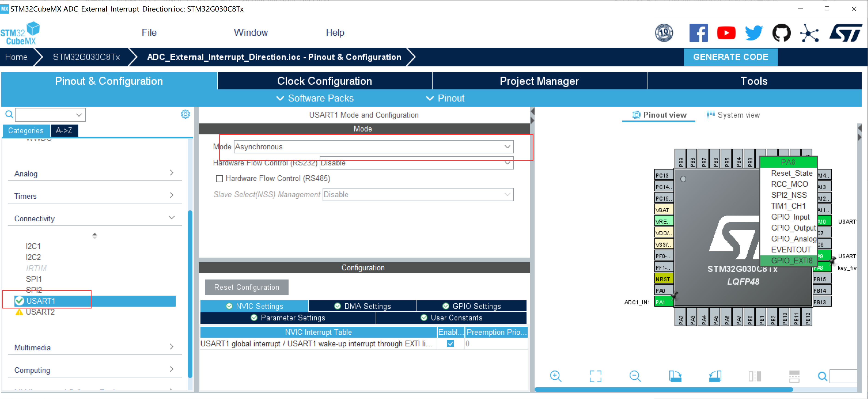Image resolution: width=868 pixels, height=399 pixels.
Task: Click the GENERATE CODE button
Action: [x=730, y=57]
